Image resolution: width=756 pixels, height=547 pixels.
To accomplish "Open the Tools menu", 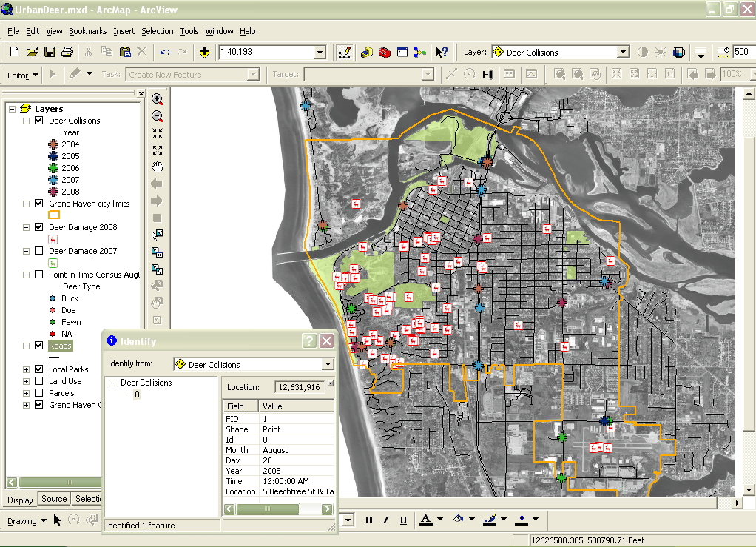I will pos(189,31).
